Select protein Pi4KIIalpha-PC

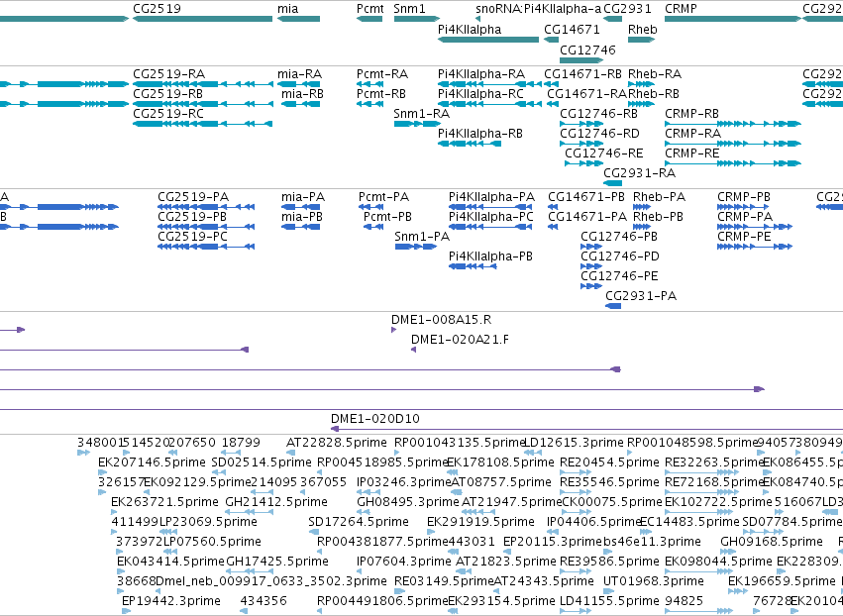pos(491,227)
